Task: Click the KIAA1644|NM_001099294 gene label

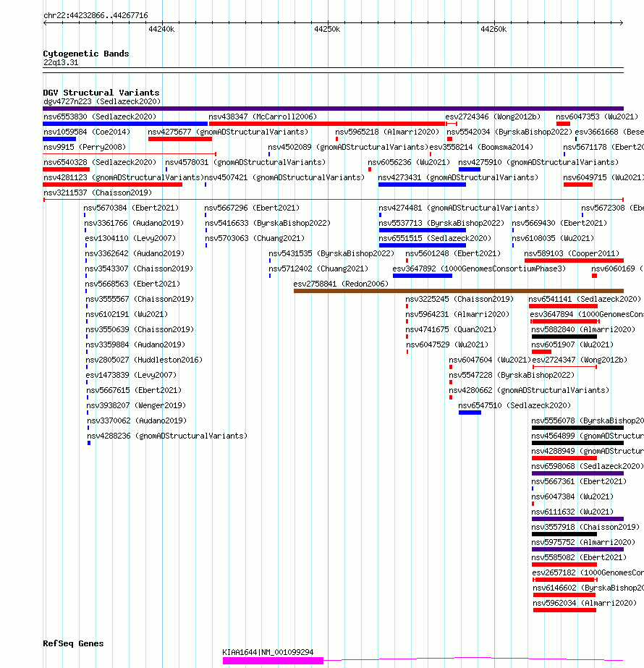Action: 268,652
